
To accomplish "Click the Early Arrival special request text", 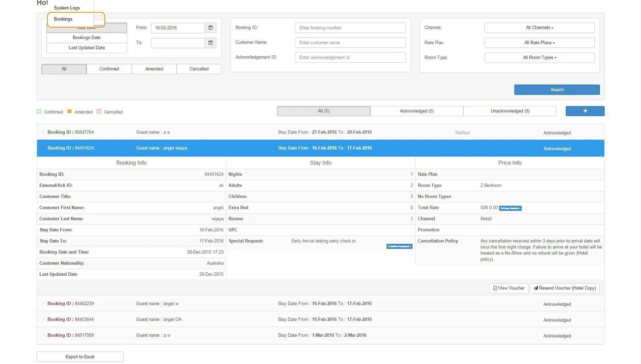I will 323,241.
